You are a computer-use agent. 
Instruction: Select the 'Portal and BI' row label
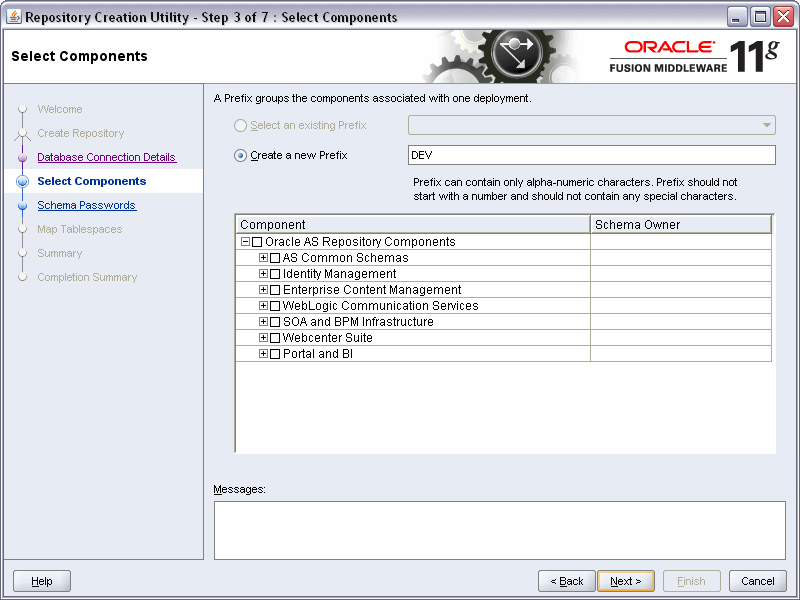point(318,354)
